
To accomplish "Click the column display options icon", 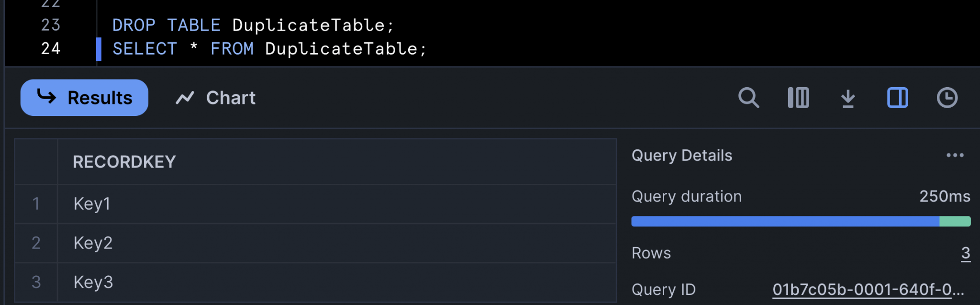I will 798,98.
